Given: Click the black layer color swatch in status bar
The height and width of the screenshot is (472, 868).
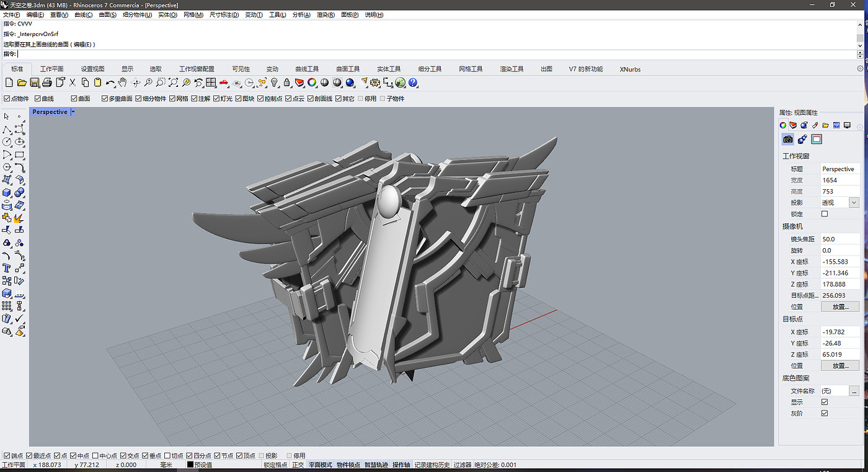Looking at the screenshot, I should tap(190, 465).
